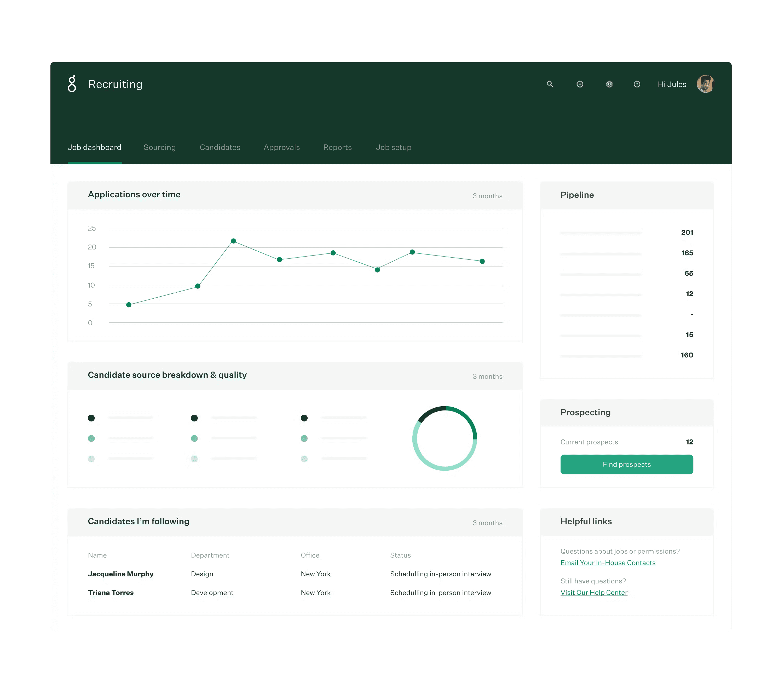Viewport: 784px width, 695px height.
Task: Click the Find prospects button
Action: pyautogui.click(x=626, y=464)
